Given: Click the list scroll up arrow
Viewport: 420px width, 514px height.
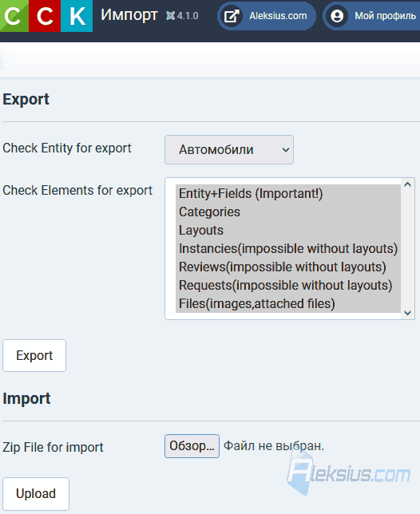Looking at the screenshot, I should click(407, 184).
